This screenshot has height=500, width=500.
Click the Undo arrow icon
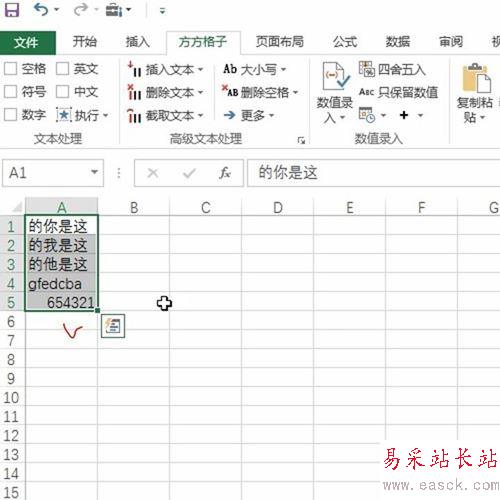pyautogui.click(x=41, y=9)
